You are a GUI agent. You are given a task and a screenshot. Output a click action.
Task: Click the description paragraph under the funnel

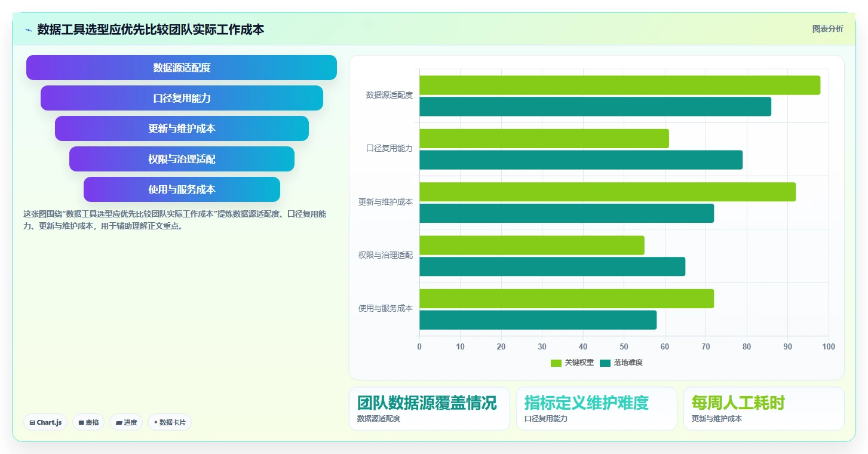point(174,220)
